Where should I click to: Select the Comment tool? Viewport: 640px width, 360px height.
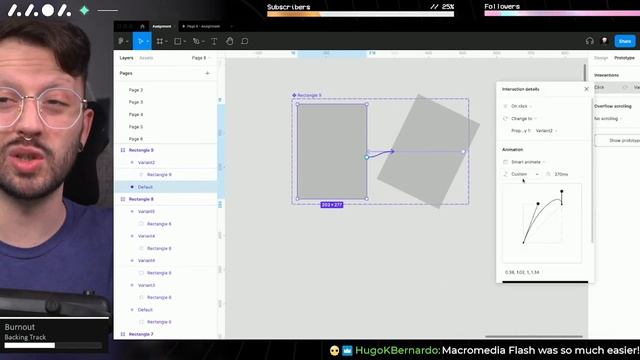244,41
